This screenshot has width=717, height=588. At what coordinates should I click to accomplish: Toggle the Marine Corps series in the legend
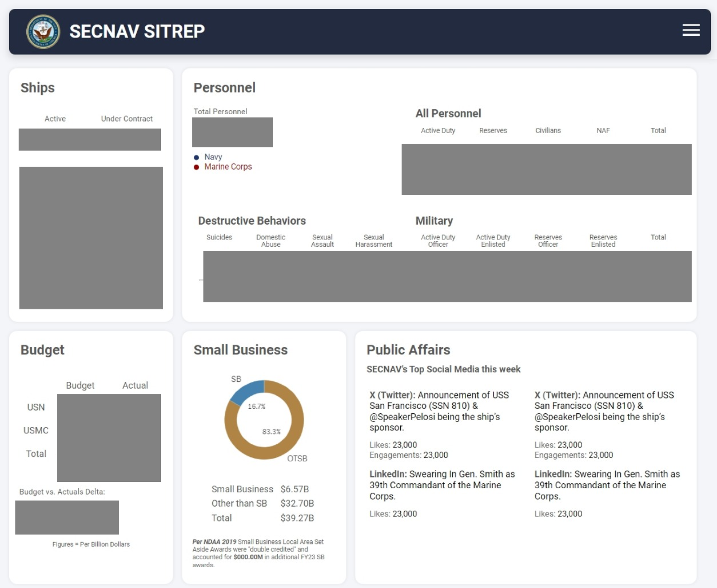pos(228,167)
